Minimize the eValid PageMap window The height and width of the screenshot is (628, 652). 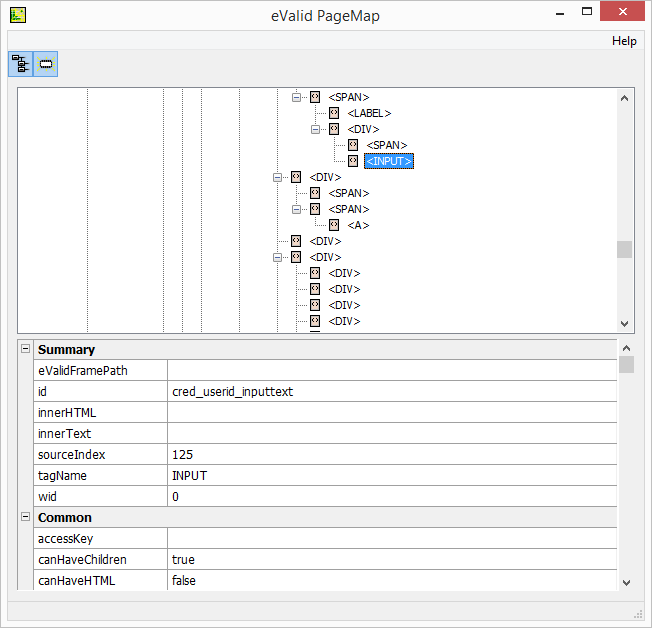(560, 12)
